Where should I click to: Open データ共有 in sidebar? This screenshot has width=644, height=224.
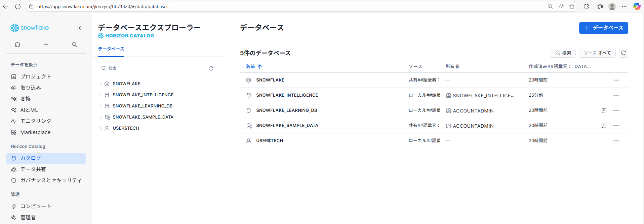[x=46, y=169]
